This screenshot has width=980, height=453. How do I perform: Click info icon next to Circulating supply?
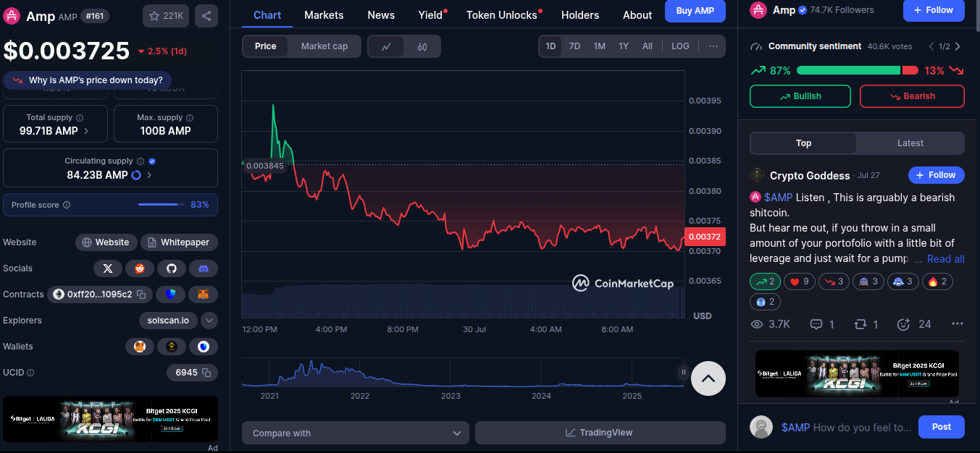tap(141, 161)
